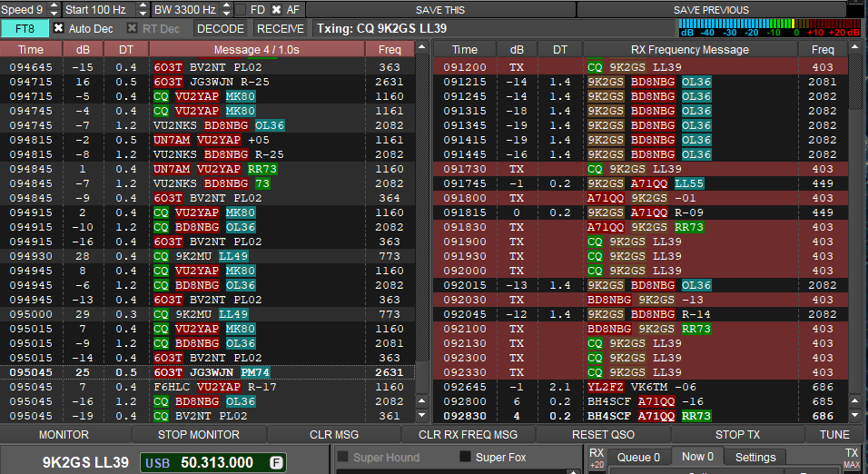Click the bottom down arrow of RX Frequency table's scrollbar

coord(854,415)
